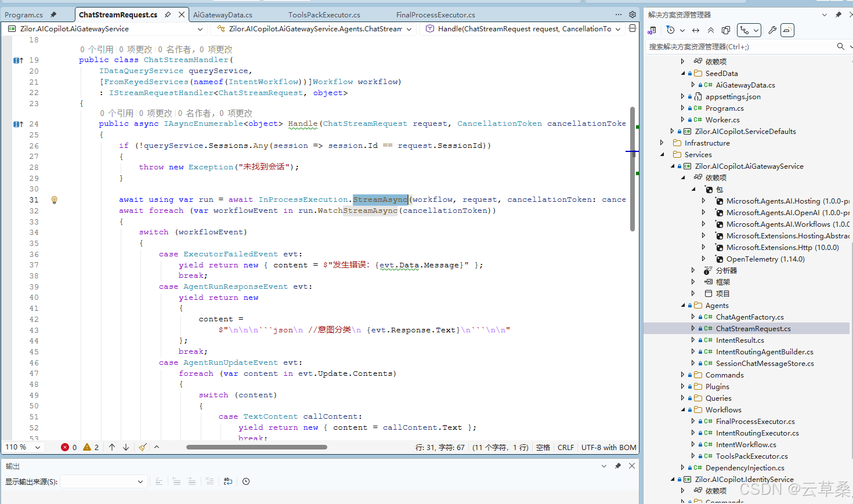The image size is (853, 504).
Task: Click the 空格 indentation indicator in the status bar
Action: [x=543, y=447]
